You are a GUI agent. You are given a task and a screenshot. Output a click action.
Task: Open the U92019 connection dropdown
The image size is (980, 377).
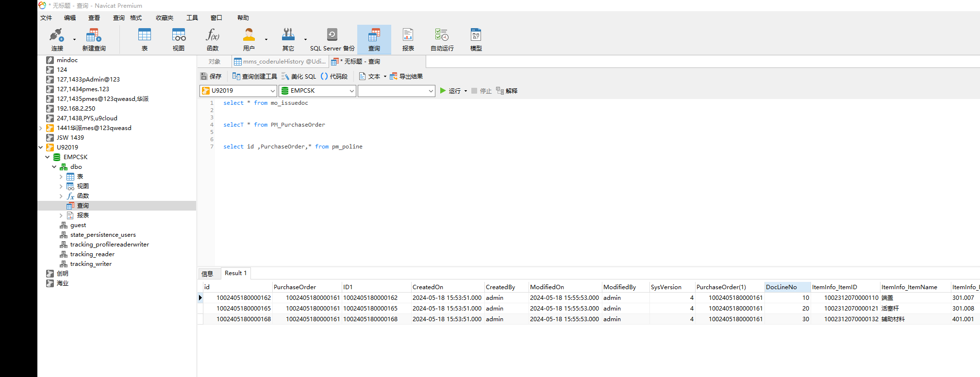(238, 91)
